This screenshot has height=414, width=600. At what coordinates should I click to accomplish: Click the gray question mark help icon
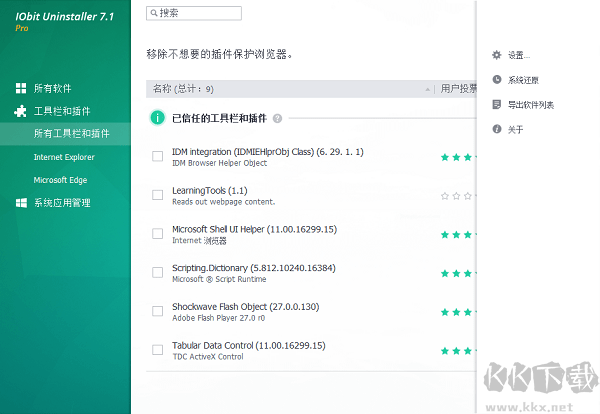277,119
